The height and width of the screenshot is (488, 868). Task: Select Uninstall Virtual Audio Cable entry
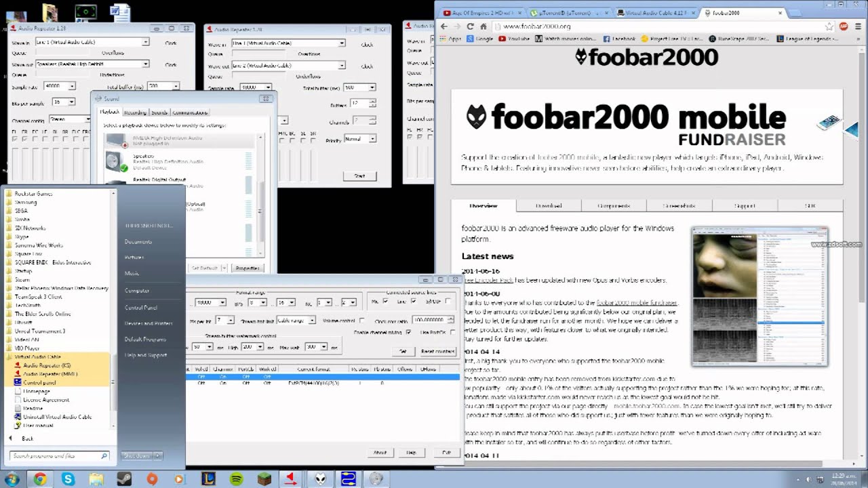click(x=57, y=417)
